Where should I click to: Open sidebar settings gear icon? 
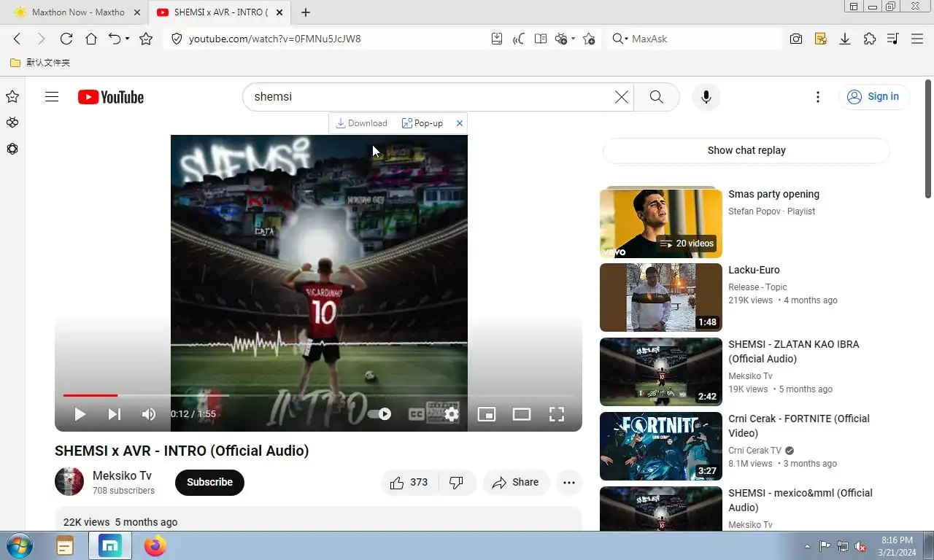[12, 149]
